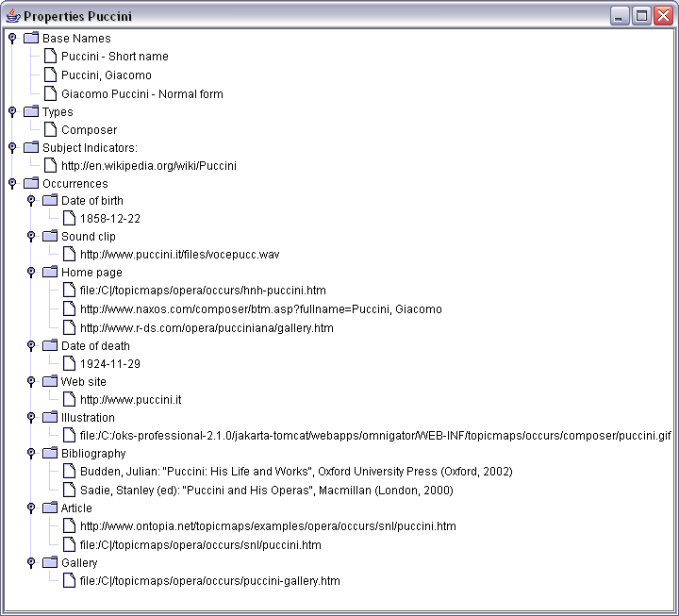Image resolution: width=679 pixels, height=616 pixels.
Task: Collapse the Article branch handle
Action: [x=31, y=508]
